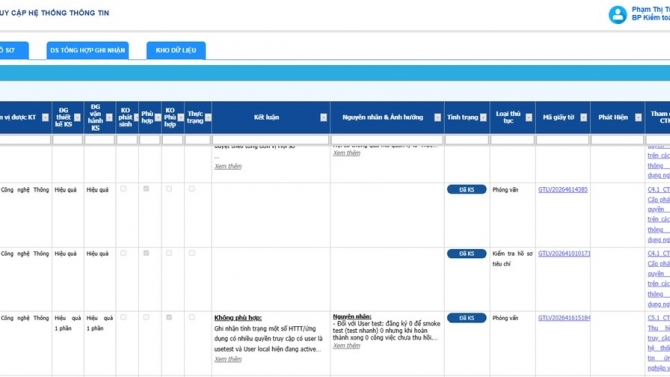Toggle KO Phù hợp checkbox in GTLV20264614385 row
The height and width of the screenshot is (377, 670).
(169, 188)
